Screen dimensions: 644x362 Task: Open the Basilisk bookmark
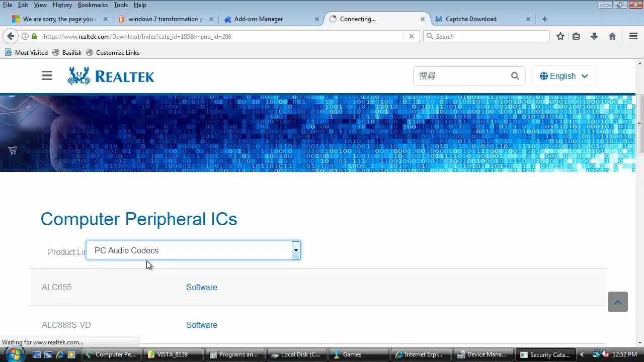pos(67,52)
